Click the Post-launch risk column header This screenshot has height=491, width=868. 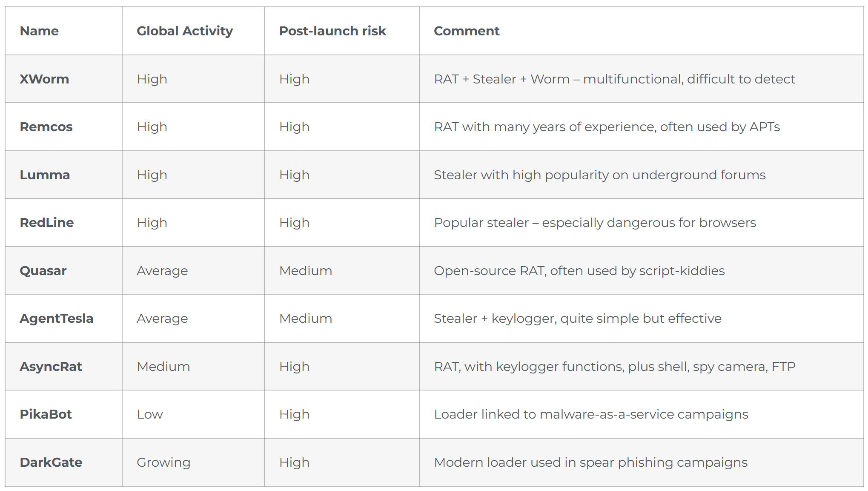point(332,31)
